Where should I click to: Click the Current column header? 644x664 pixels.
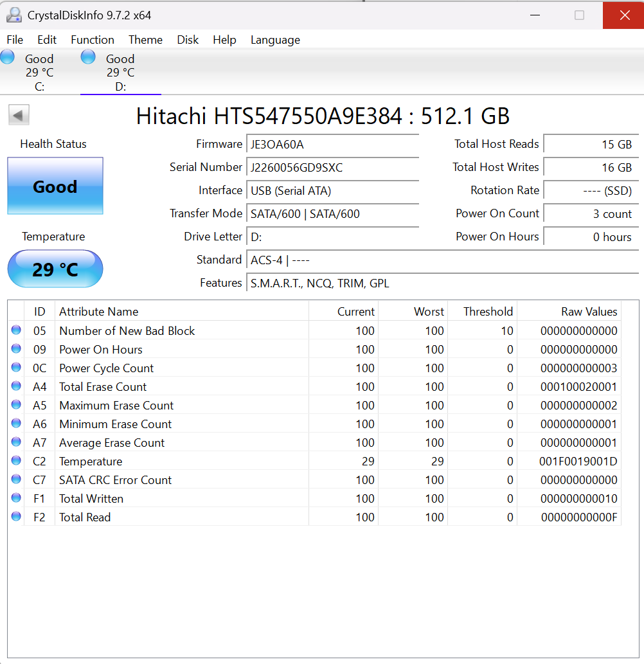pos(343,311)
